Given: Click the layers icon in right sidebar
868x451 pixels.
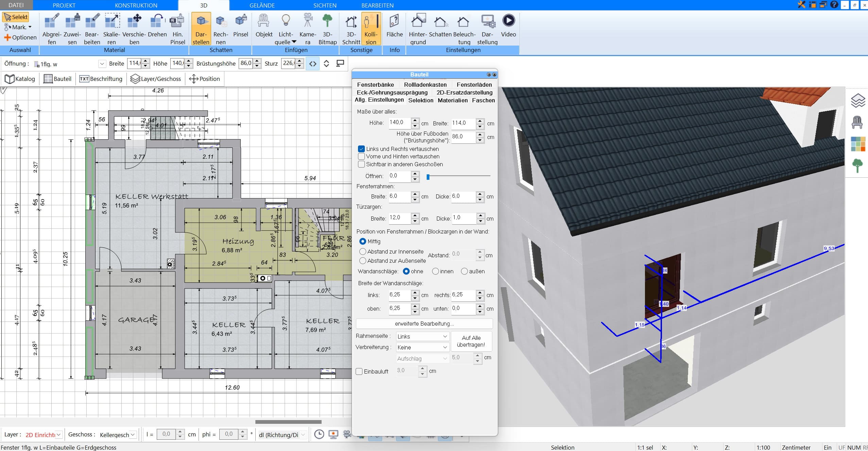Looking at the screenshot, I should click(x=857, y=101).
